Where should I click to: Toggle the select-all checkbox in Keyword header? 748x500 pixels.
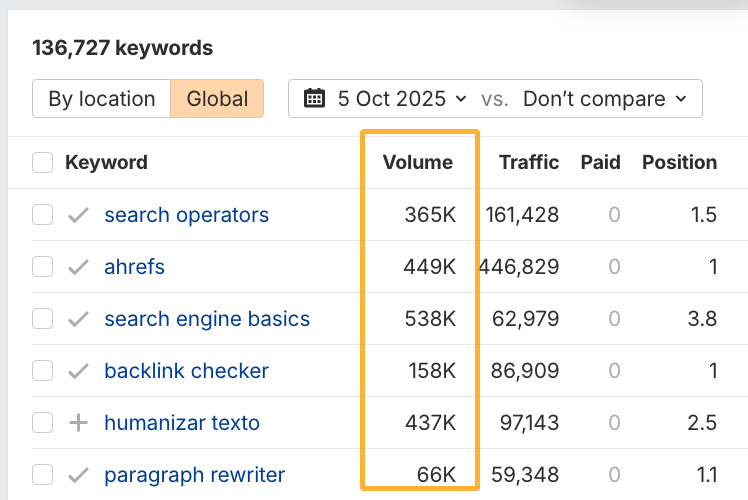(42, 163)
